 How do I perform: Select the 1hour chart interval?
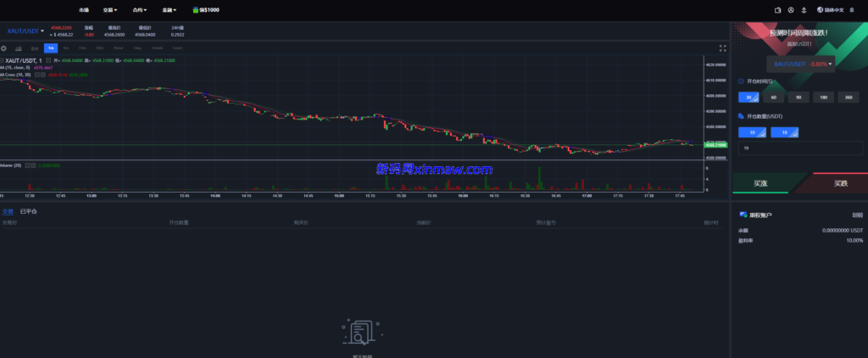(x=118, y=48)
